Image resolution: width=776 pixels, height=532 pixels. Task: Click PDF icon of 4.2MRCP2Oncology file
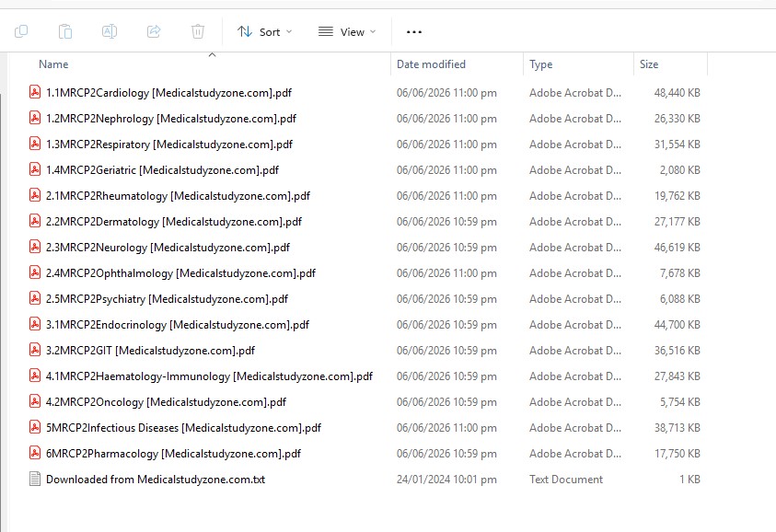click(35, 401)
